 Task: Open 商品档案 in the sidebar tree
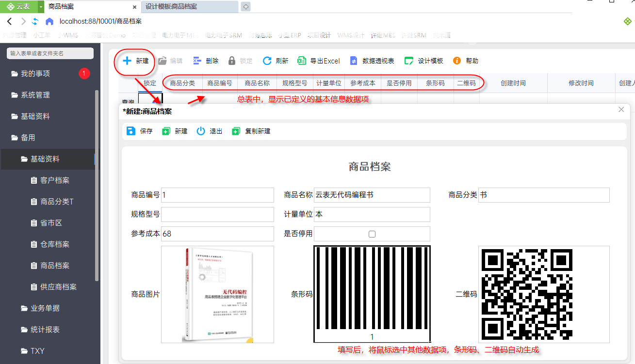point(50,266)
